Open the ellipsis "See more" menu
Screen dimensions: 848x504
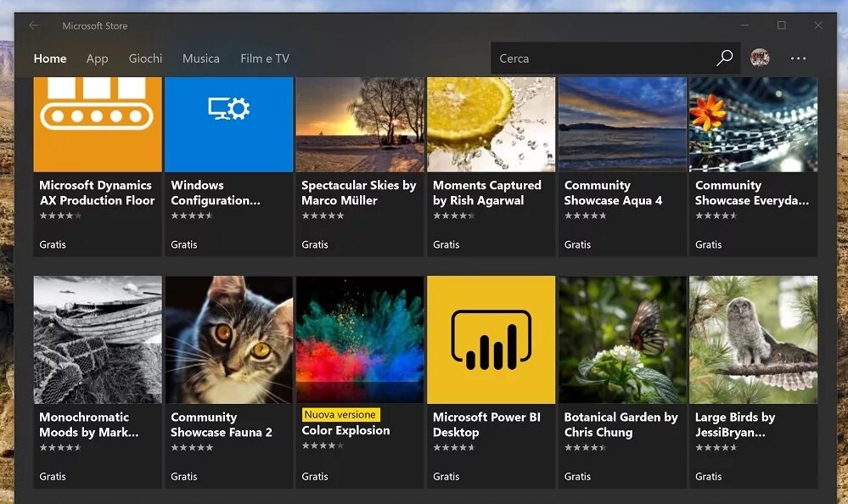pyautogui.click(x=797, y=58)
